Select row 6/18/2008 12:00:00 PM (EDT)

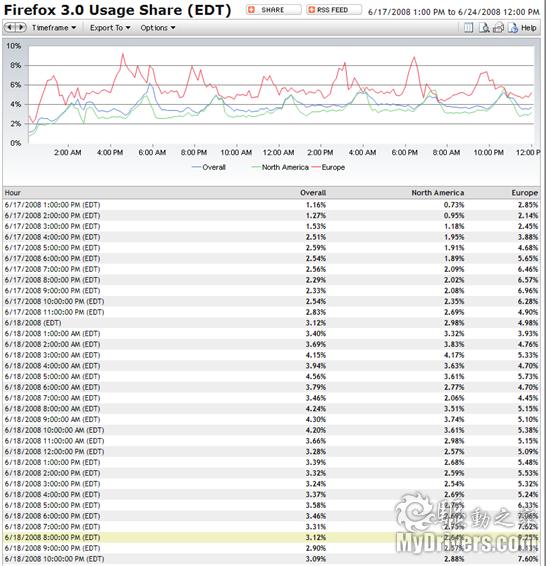tap(271, 451)
